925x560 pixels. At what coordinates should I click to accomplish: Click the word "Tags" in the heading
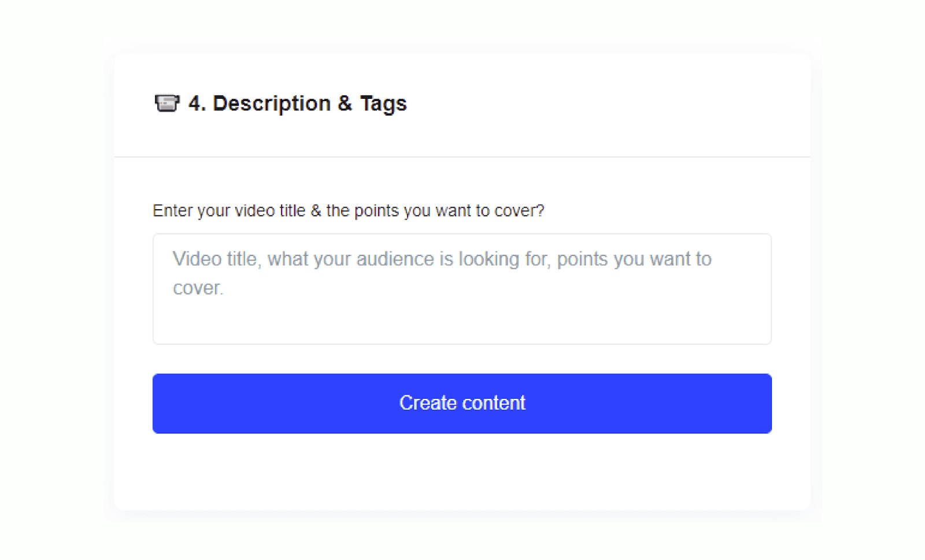tap(383, 103)
